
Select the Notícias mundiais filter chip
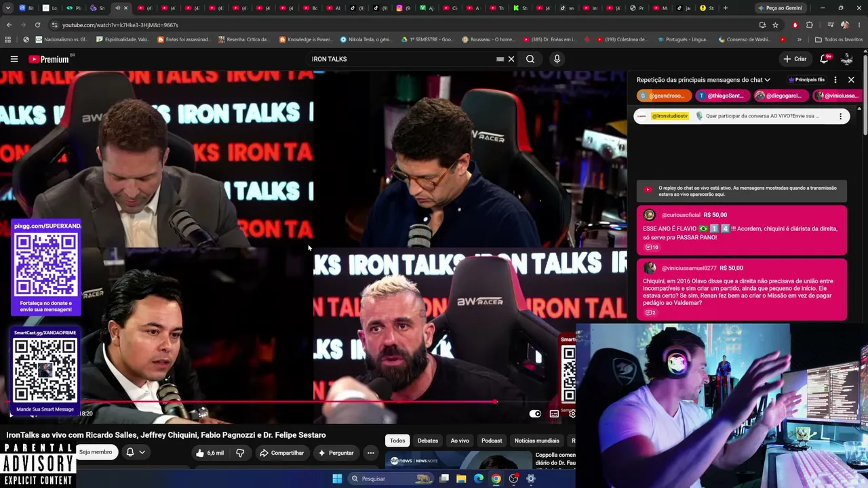[x=537, y=441]
